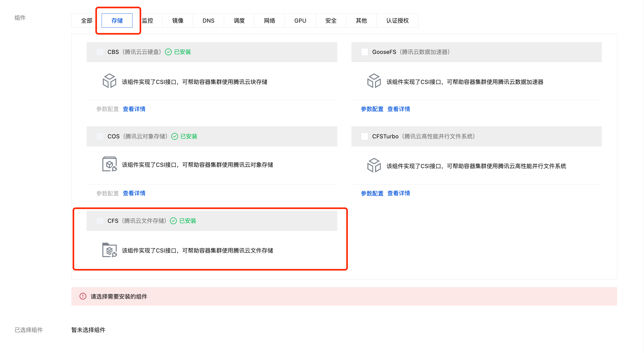Click the CFS 已安装 status label

(x=188, y=221)
